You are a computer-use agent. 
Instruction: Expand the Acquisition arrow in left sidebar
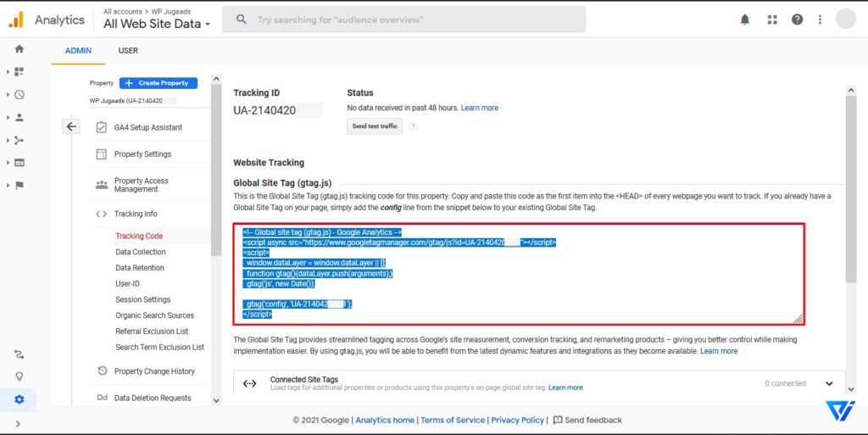[x=8, y=140]
